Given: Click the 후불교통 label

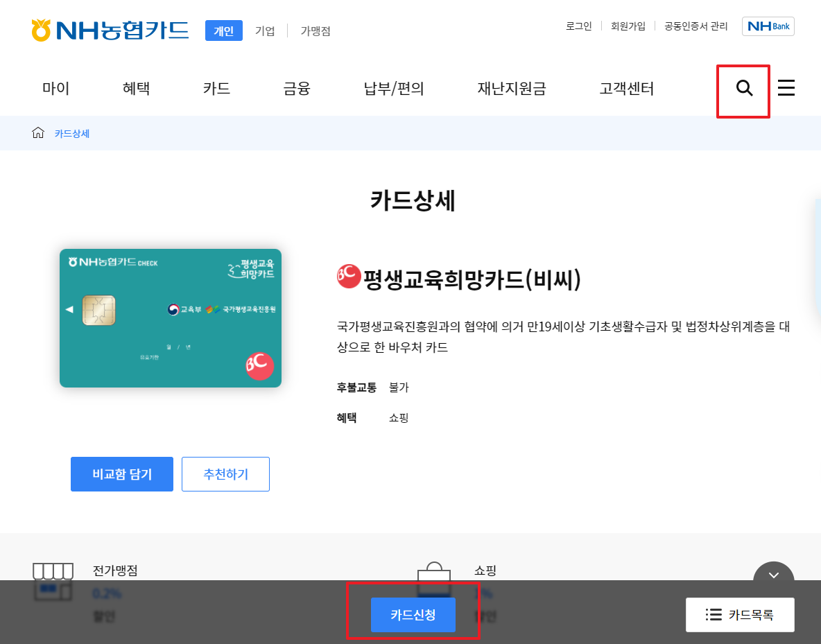Looking at the screenshot, I should point(356,388).
